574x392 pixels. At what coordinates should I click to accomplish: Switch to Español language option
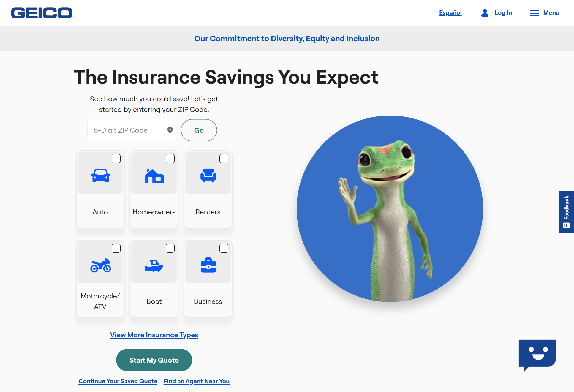(x=450, y=13)
